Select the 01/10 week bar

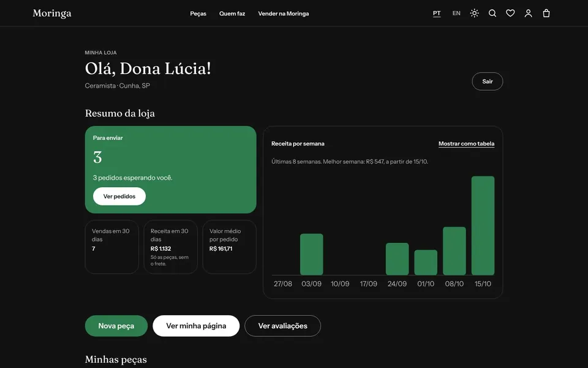click(x=426, y=263)
